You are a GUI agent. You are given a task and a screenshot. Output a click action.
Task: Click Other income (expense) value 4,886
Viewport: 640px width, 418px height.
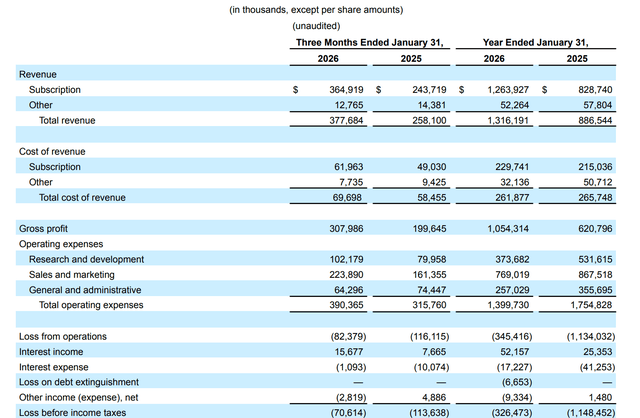pyautogui.click(x=434, y=398)
